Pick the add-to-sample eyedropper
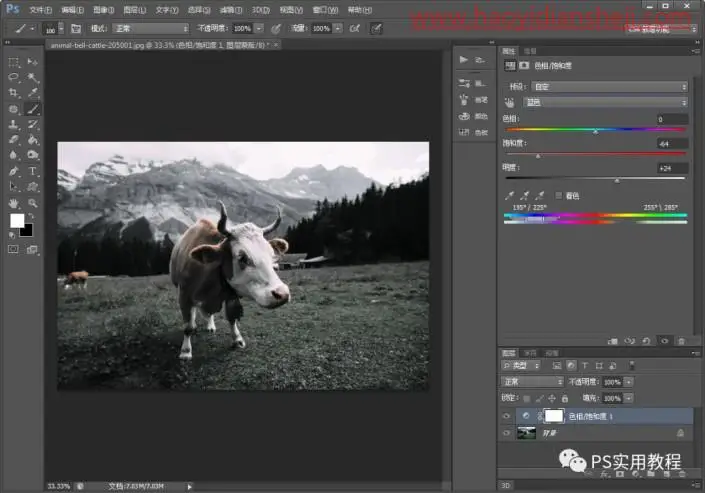This screenshot has height=493, width=705. (524, 196)
